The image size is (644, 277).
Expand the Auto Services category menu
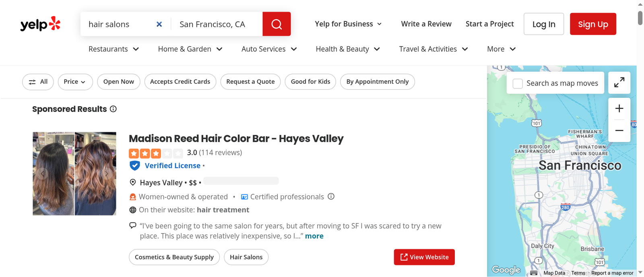pos(269,49)
